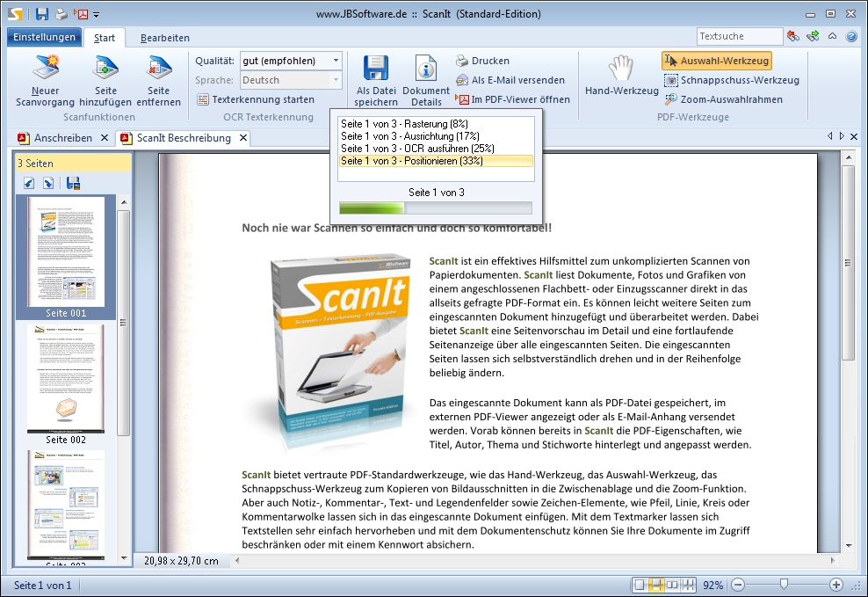868x597 pixels.
Task: Switch to single page view mode
Action: 640,585
